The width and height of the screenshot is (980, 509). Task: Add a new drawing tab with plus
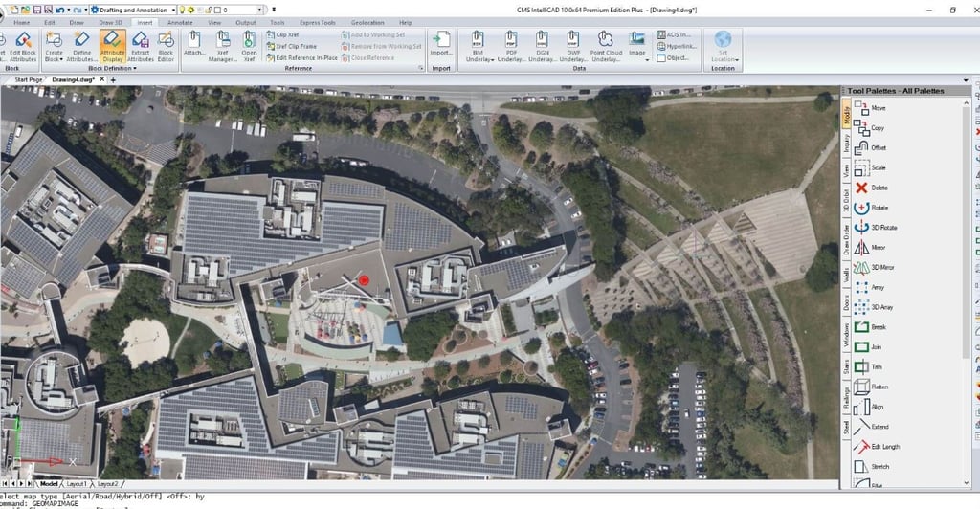113,80
